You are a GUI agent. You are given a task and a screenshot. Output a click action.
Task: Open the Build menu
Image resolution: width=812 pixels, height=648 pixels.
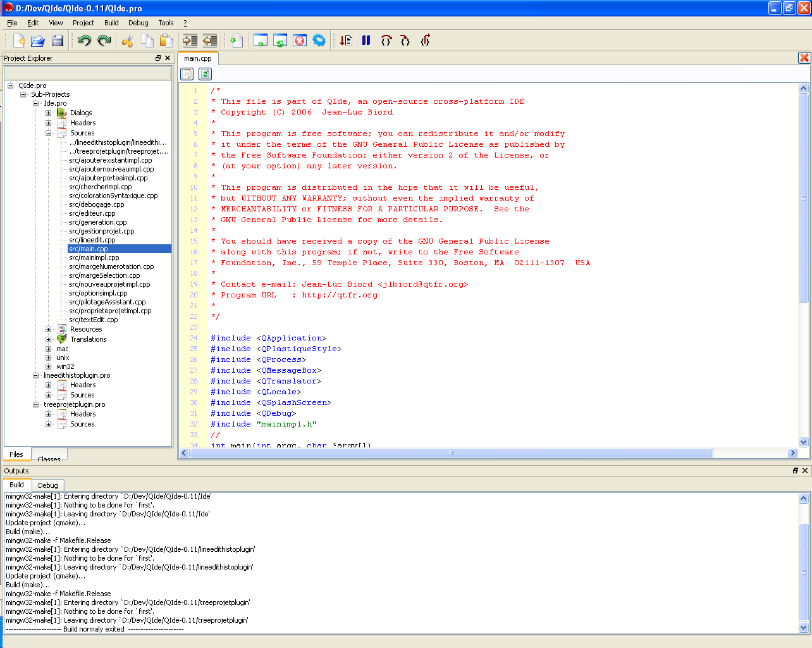(x=111, y=23)
